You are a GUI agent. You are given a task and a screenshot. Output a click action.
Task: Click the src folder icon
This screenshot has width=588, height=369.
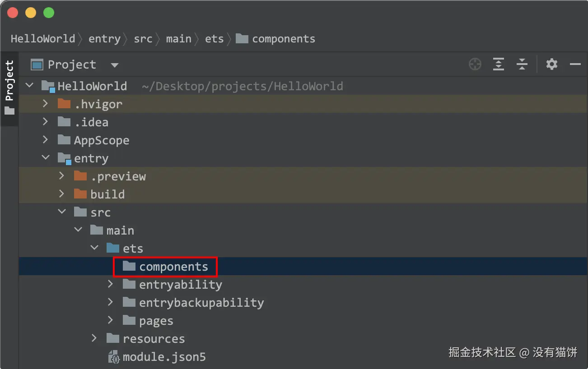(80, 212)
